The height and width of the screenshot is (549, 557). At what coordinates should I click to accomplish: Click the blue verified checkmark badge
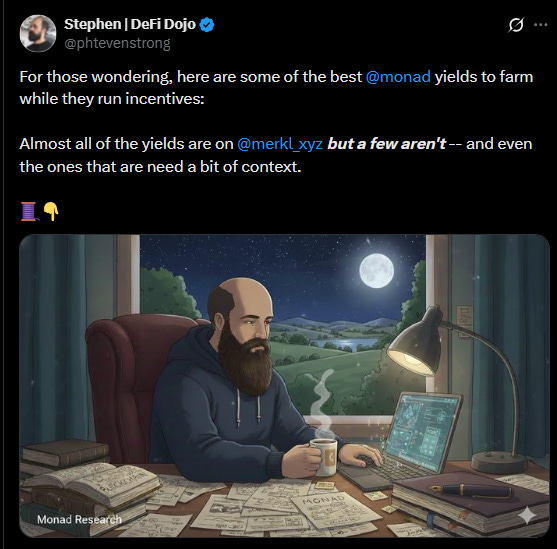(206, 25)
